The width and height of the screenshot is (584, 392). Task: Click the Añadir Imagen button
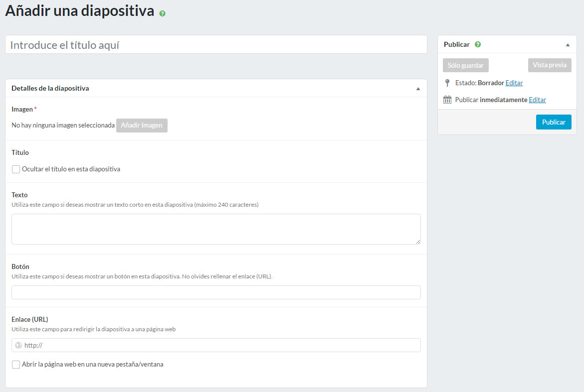pos(142,126)
